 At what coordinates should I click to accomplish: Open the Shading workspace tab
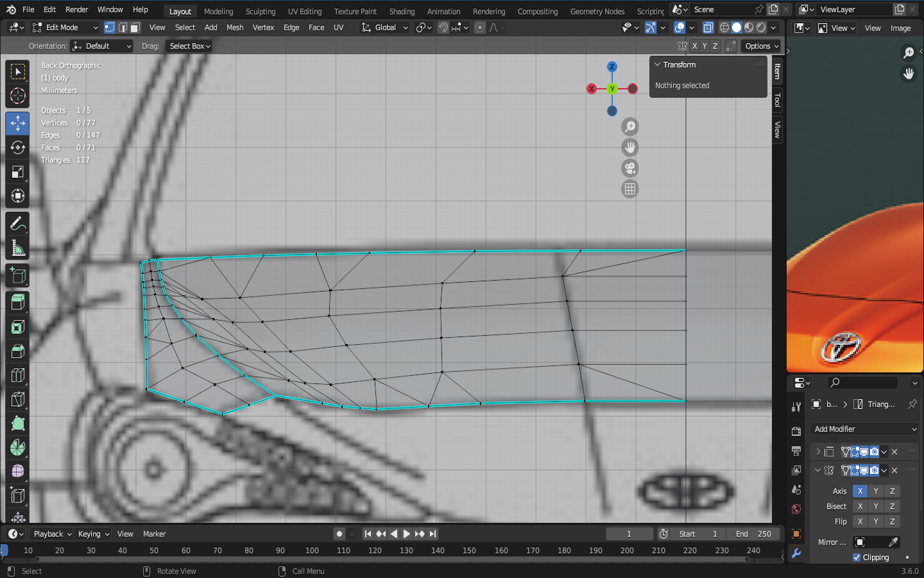tap(402, 12)
